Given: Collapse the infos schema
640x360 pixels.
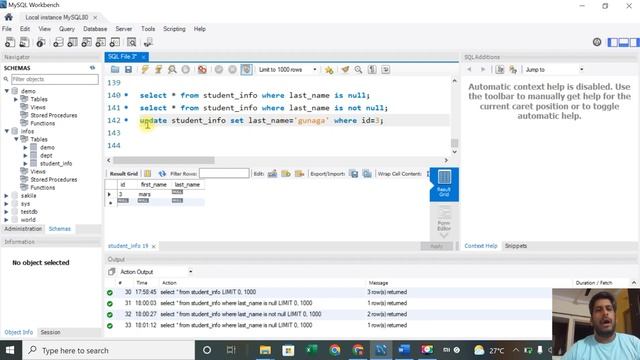Looking at the screenshot, I should [x=7, y=131].
